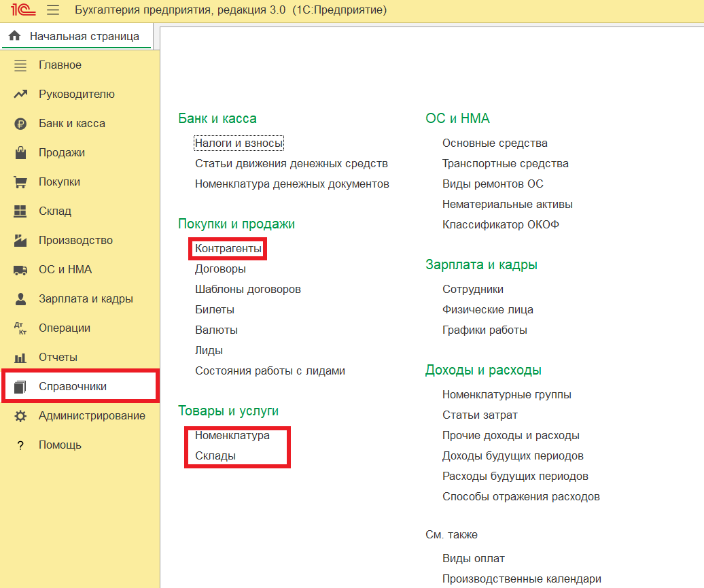
Task: Open the Помощь section
Action: (x=60, y=445)
